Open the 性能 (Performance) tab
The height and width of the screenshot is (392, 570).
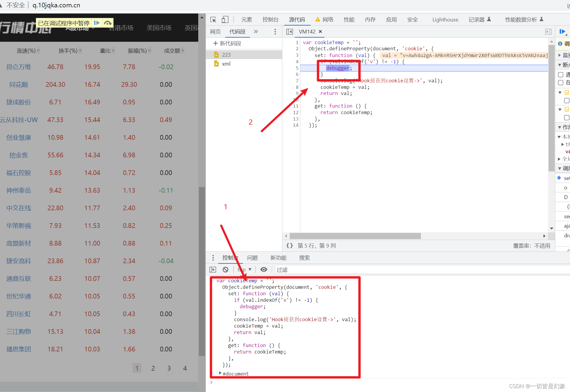pos(349,19)
